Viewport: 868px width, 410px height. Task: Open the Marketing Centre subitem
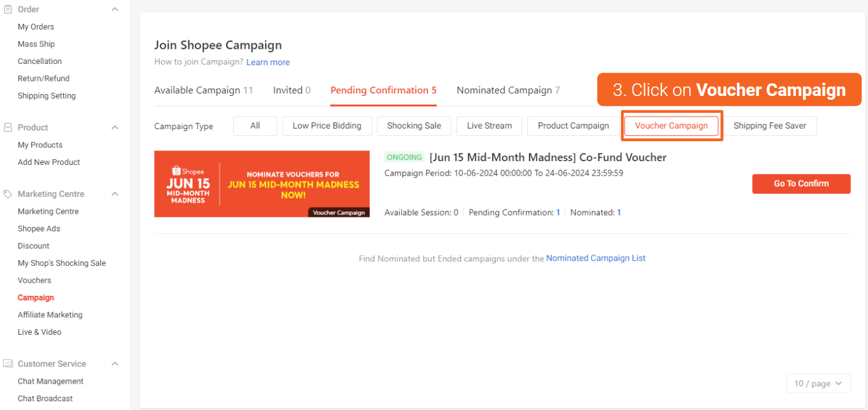click(x=48, y=211)
